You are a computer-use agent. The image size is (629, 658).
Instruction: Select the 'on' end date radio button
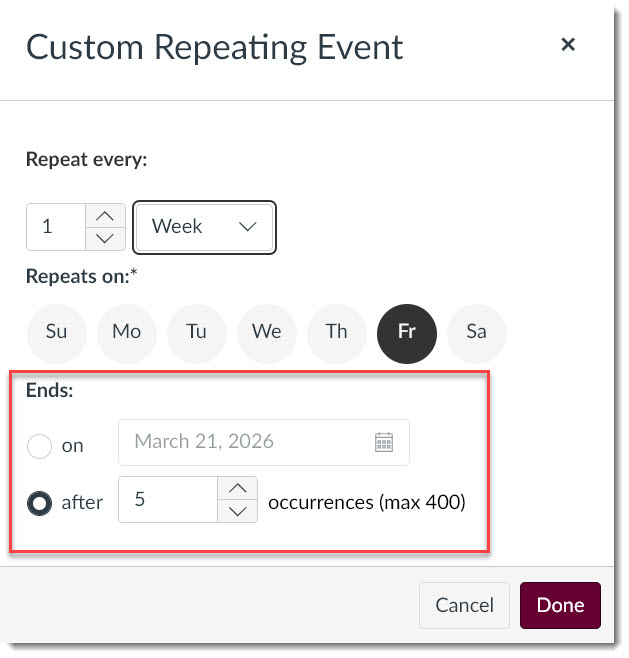point(39,446)
